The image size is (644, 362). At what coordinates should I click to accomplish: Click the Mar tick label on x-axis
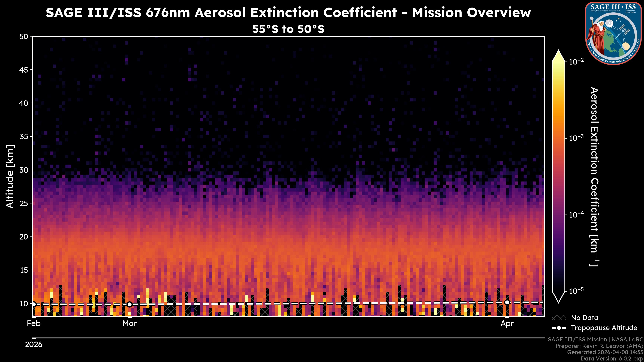click(x=129, y=323)
